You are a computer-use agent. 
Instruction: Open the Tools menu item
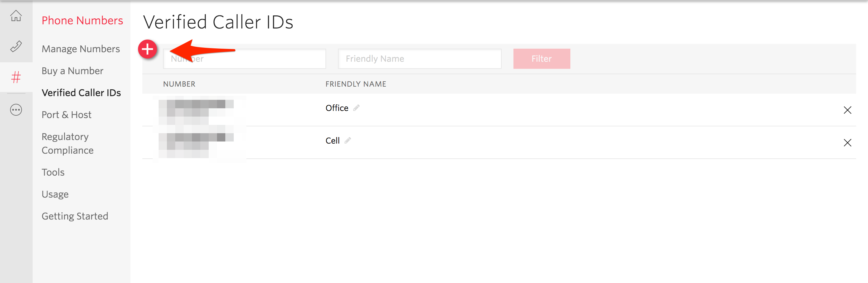pos(53,172)
